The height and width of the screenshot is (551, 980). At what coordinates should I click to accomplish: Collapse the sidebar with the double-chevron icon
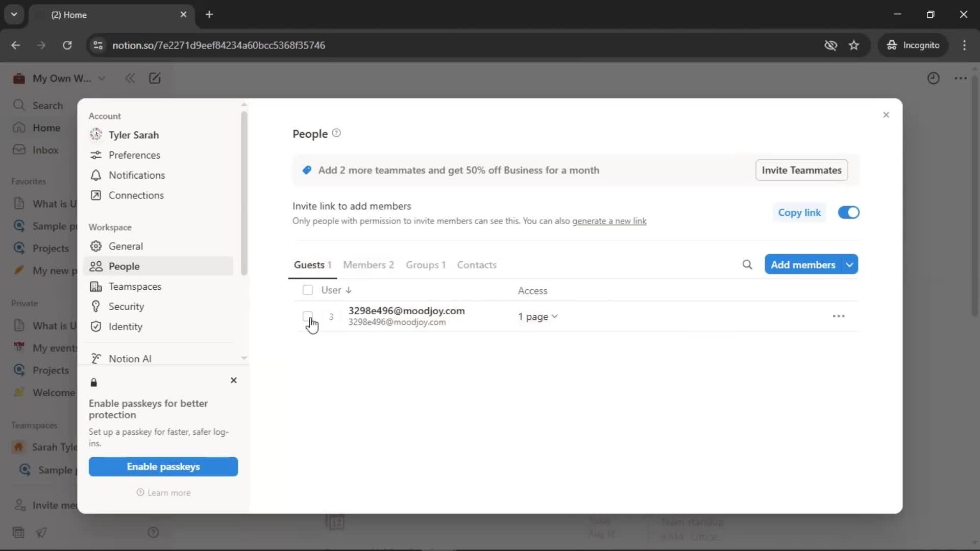point(130,78)
